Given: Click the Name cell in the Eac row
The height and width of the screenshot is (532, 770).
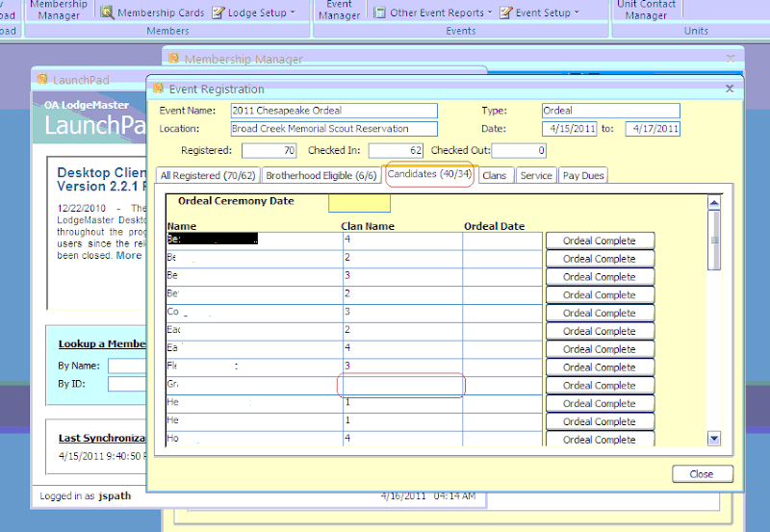Looking at the screenshot, I should 254,331.
